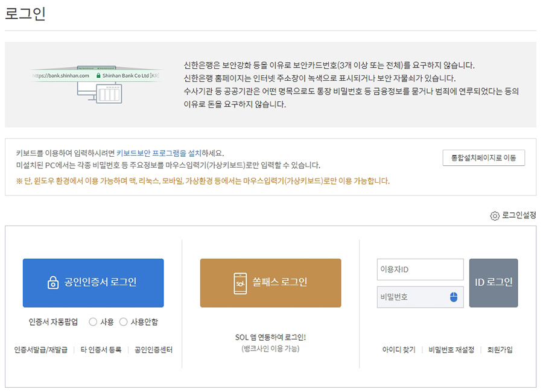
Task: Click the 인증서 자동팝업 label
Action: 53,322
